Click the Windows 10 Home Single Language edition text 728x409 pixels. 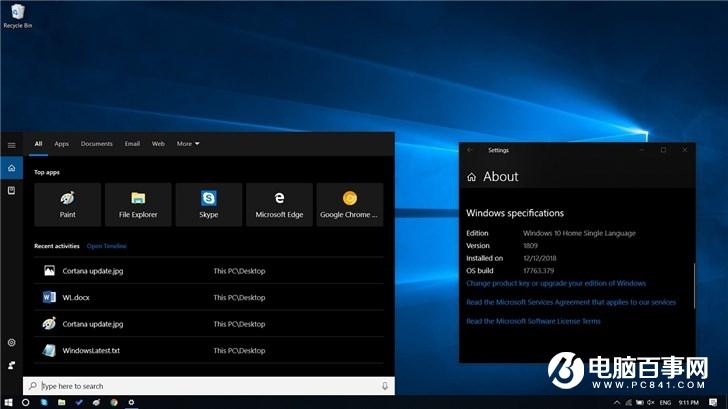pyautogui.click(x=579, y=233)
